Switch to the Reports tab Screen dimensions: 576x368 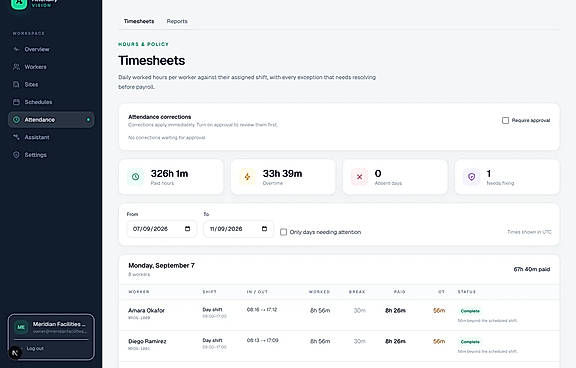pos(177,21)
